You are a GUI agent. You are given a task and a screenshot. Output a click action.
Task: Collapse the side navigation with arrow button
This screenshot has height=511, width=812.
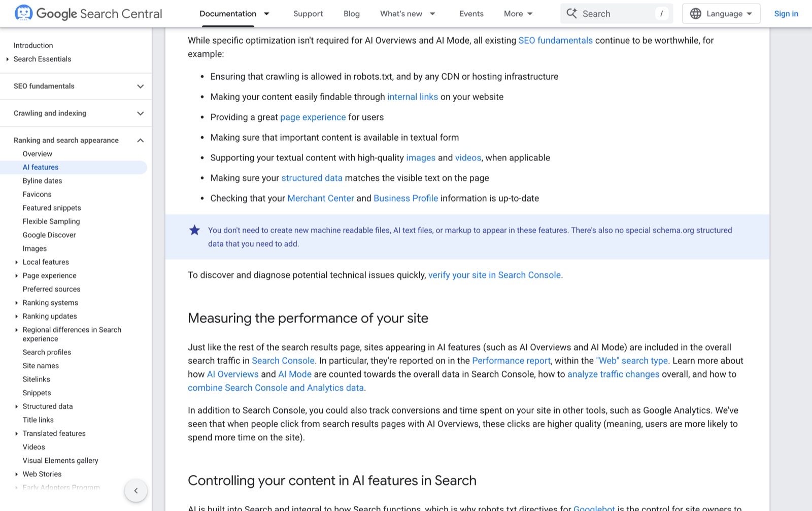136,491
